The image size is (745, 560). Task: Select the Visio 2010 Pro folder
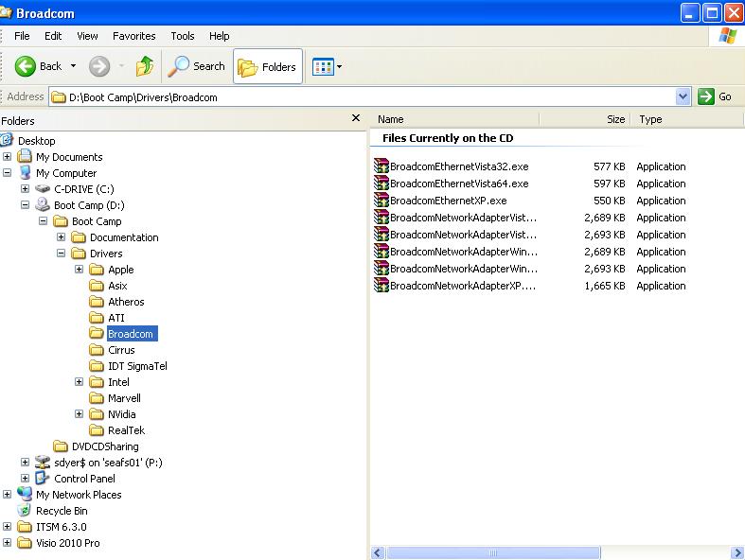click(68, 543)
